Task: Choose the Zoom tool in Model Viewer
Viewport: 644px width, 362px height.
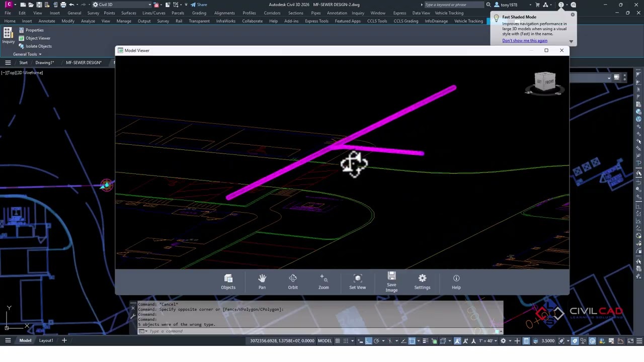Action: coord(324,282)
